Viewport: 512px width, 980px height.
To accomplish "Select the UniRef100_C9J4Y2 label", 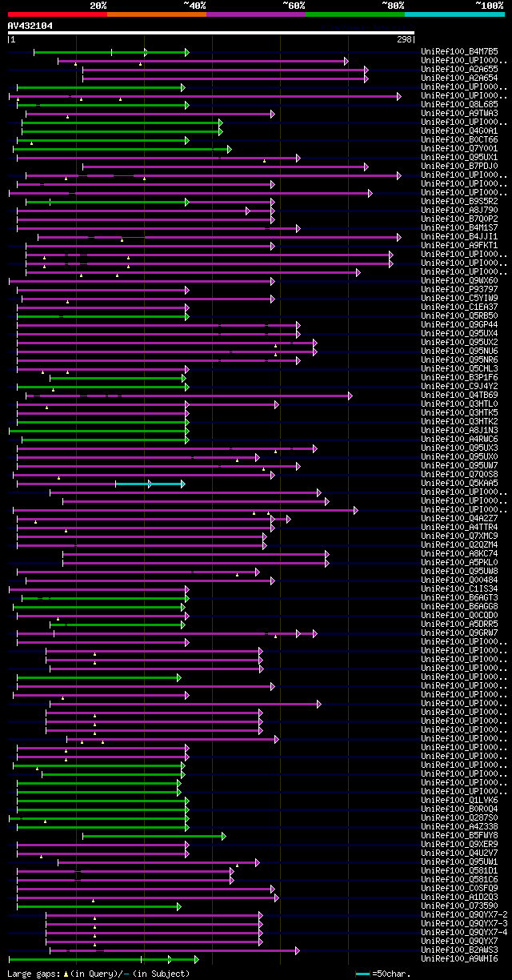I will [459, 387].
